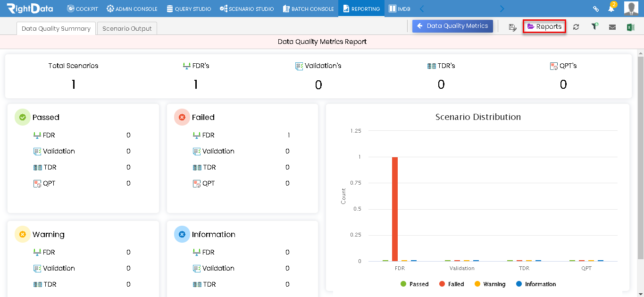Screen dimensions: 644x297
Task: Open the Reports folder button
Action: [x=544, y=26]
